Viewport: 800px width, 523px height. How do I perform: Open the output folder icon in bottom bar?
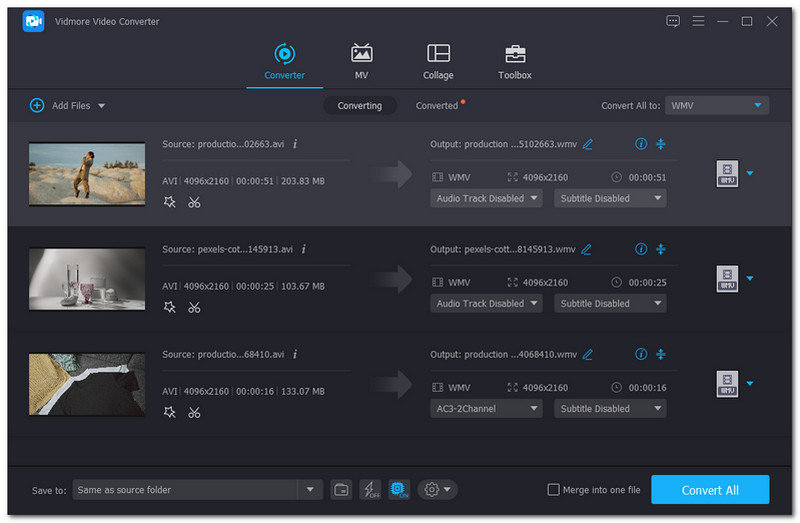pos(341,490)
